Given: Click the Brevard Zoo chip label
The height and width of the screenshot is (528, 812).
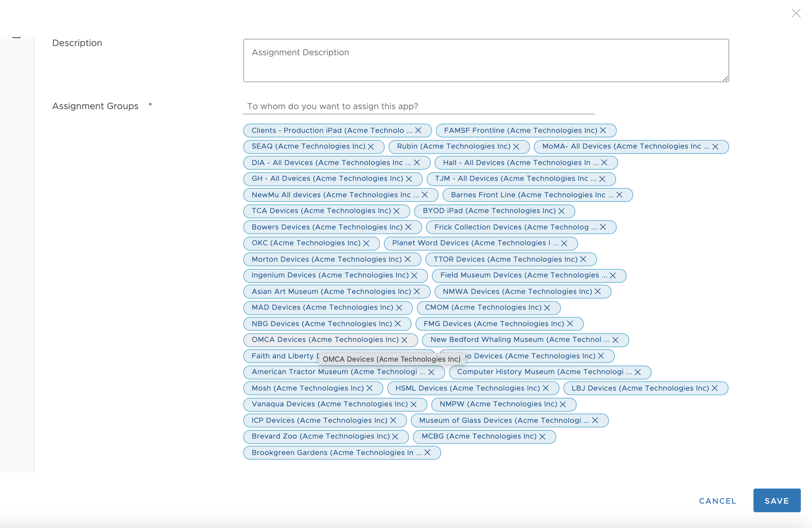Looking at the screenshot, I should [x=321, y=437].
